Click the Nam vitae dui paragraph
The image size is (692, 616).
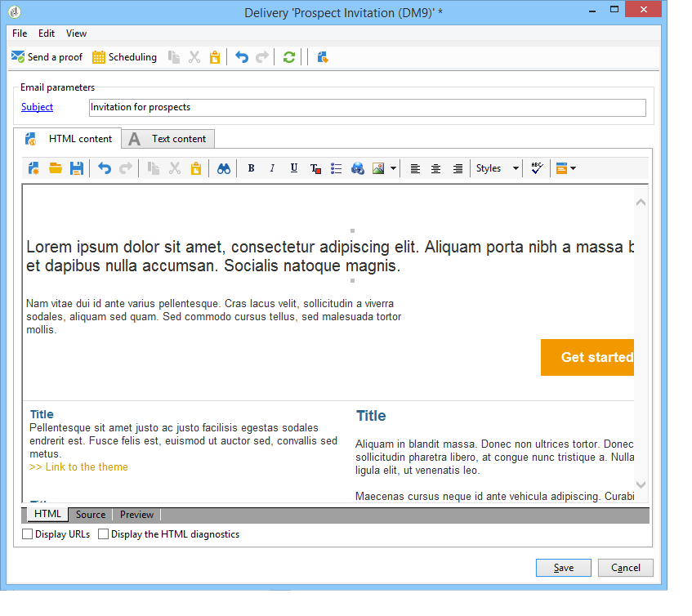pos(213,316)
